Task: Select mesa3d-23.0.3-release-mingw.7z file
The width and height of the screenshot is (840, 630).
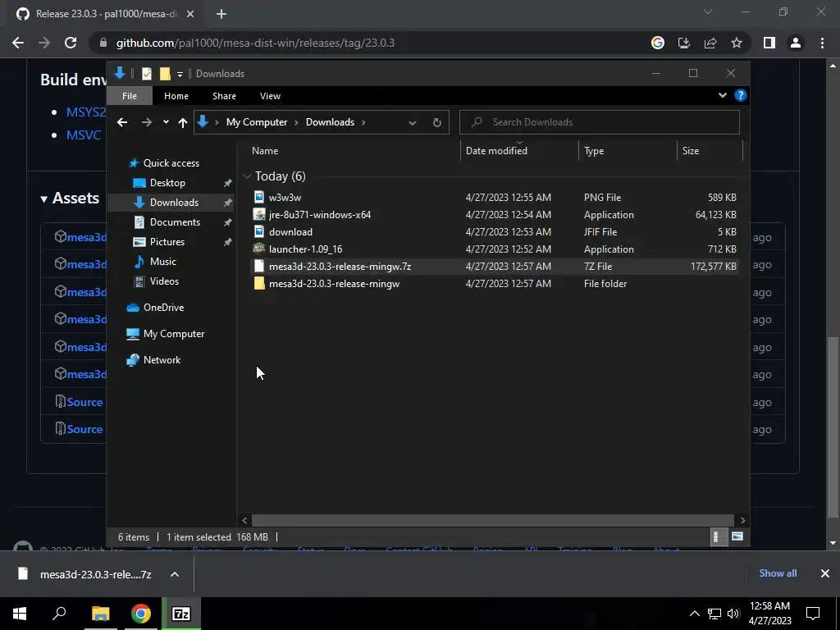Action: point(495,267)
